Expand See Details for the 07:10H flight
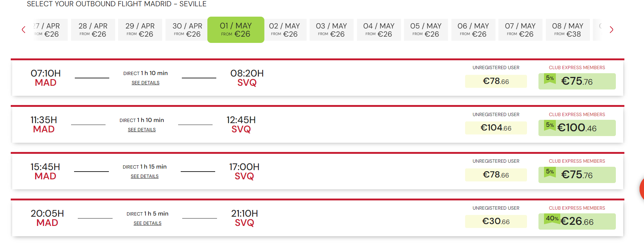This screenshot has height=247, width=644. [146, 83]
